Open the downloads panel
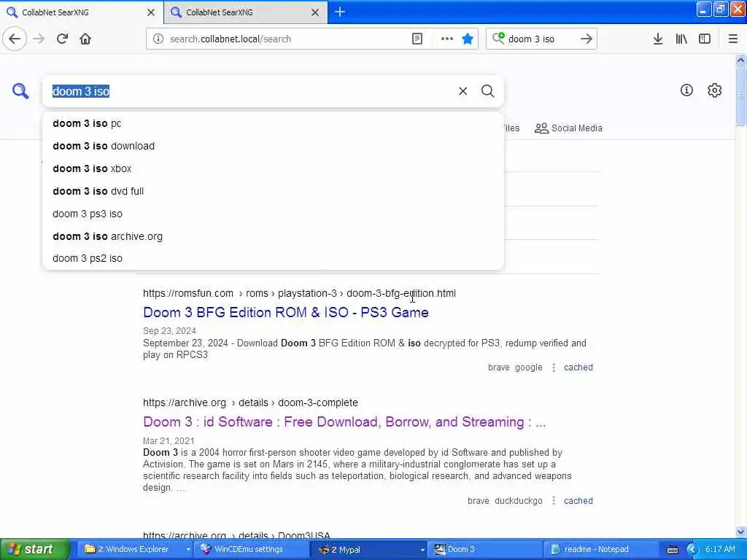 tap(658, 39)
